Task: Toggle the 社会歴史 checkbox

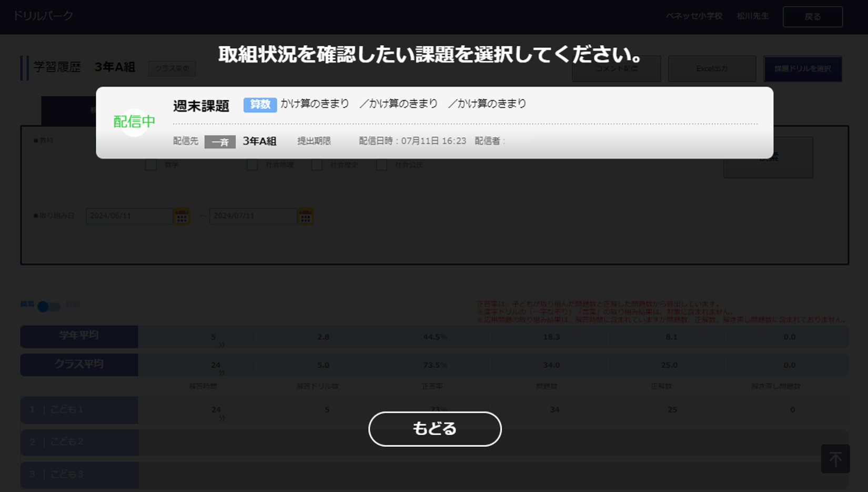Action: 317,165
